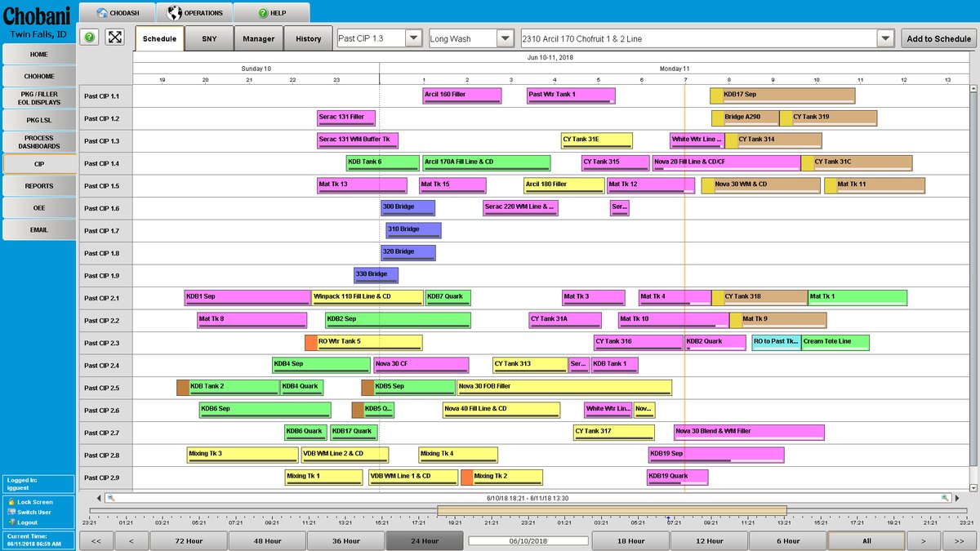The width and height of the screenshot is (980, 551).
Task: Switch to the SNY tab
Action: tap(209, 38)
